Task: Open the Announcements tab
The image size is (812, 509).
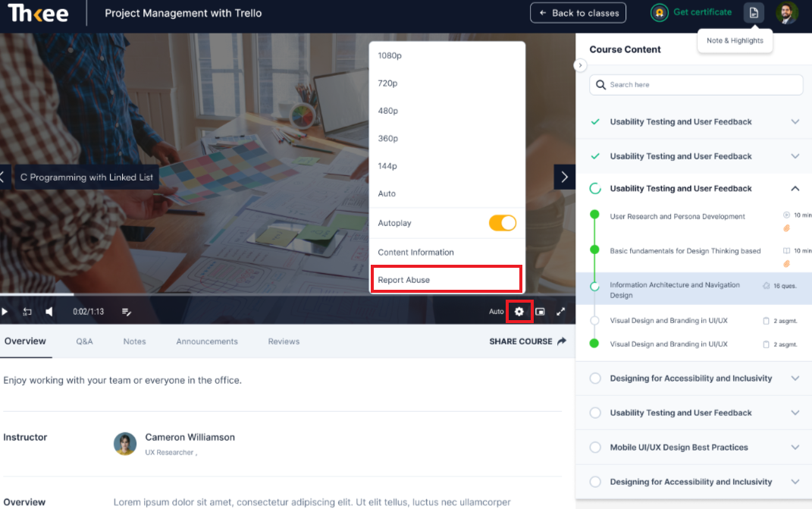Action: (x=207, y=341)
